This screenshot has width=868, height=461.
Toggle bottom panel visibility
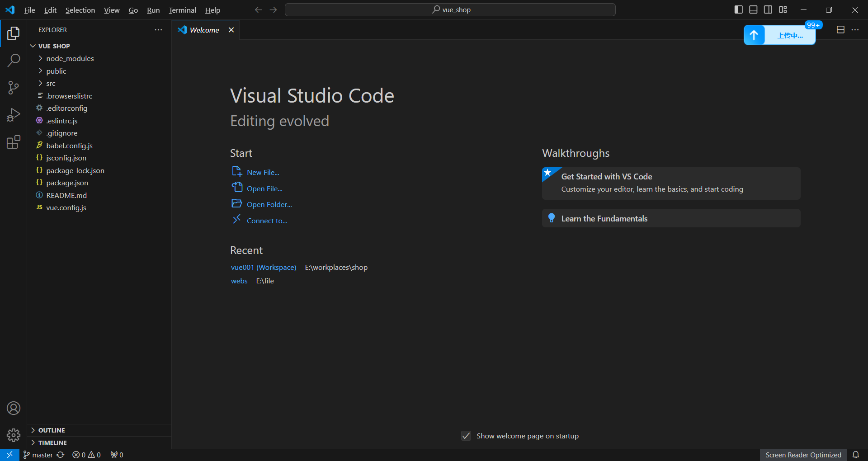click(x=753, y=9)
